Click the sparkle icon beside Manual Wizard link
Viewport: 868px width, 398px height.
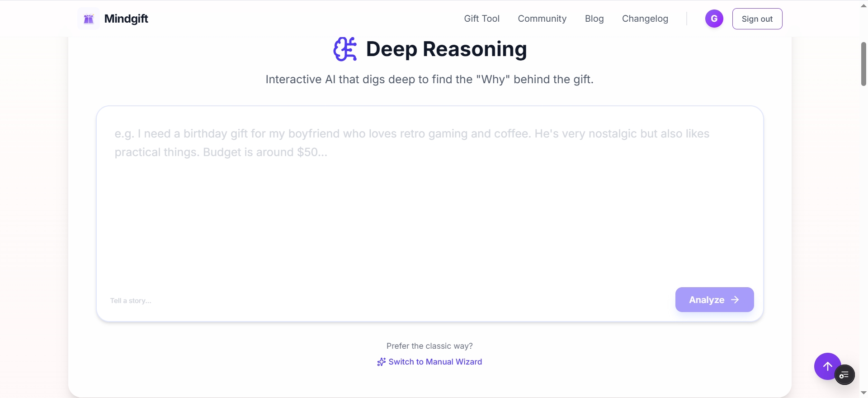tap(382, 362)
